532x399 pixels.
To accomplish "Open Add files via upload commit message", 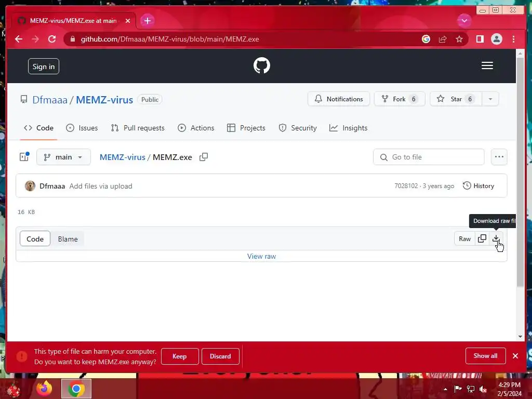I will tap(101, 186).
